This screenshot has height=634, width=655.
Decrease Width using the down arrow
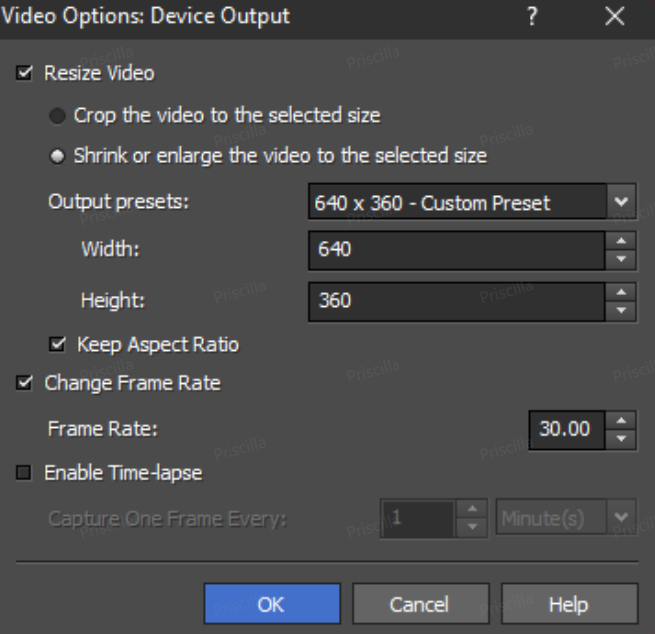coord(621,258)
